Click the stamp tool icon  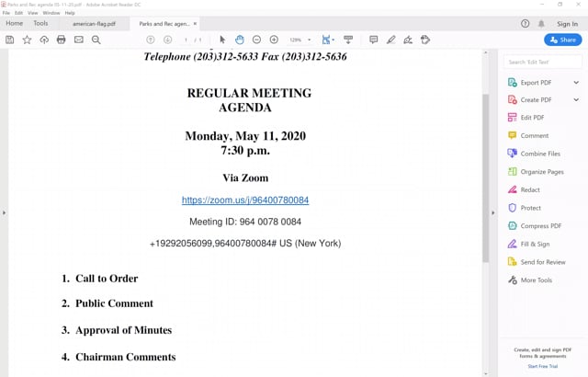425,40
